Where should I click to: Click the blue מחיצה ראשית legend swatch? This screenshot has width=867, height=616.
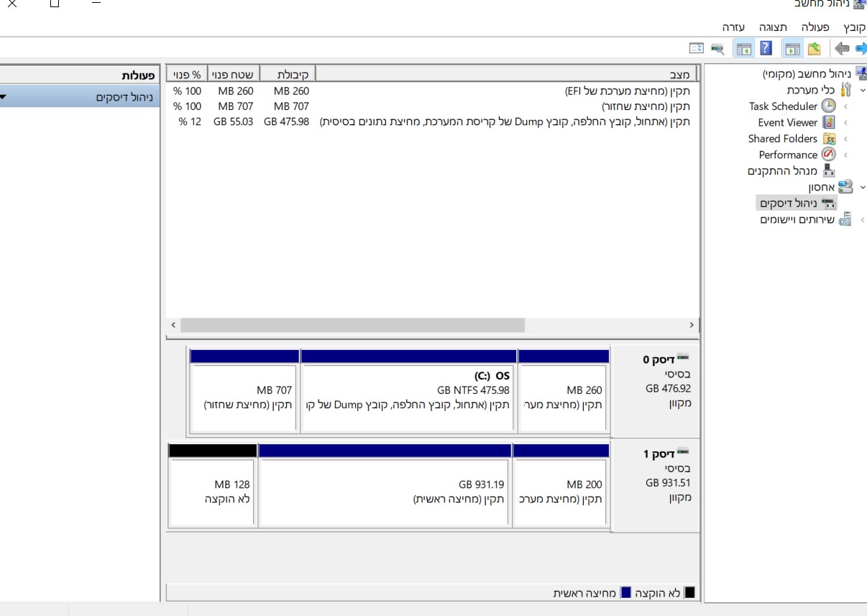pos(625,593)
